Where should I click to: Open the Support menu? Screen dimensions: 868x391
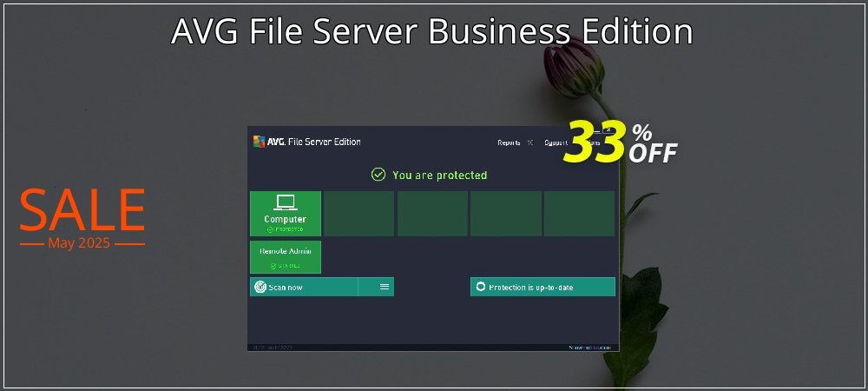pyautogui.click(x=556, y=142)
